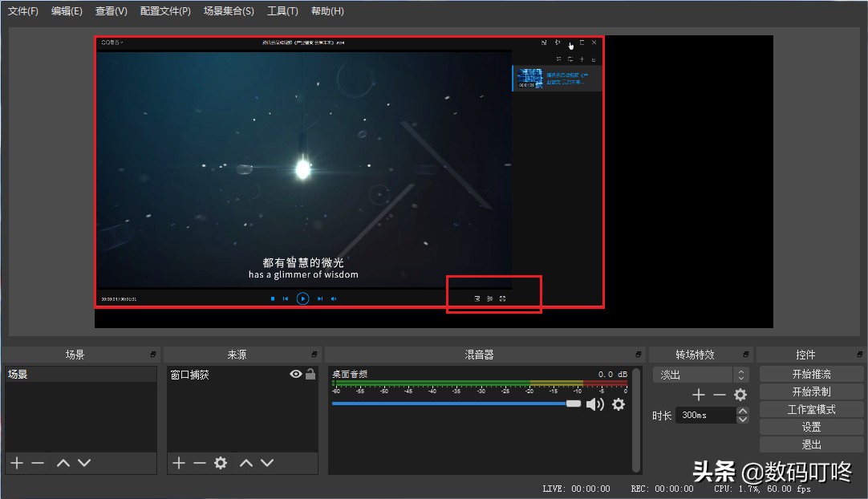Click the fullscreen icon in the video player
This screenshot has width=868, height=499.
point(503,298)
